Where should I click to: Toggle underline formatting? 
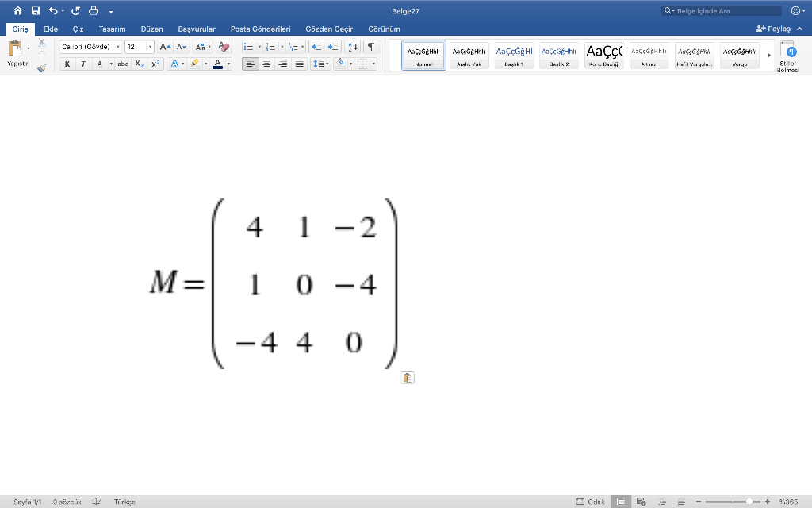coord(100,63)
